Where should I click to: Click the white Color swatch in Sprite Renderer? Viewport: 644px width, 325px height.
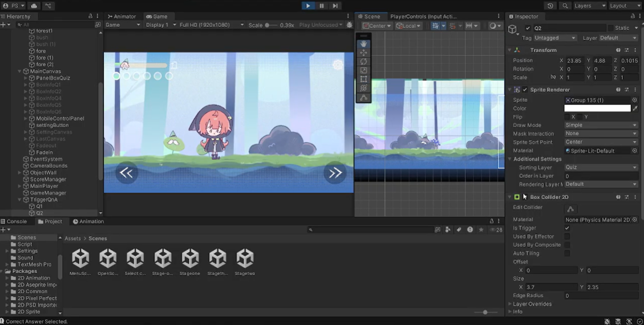[x=597, y=108]
